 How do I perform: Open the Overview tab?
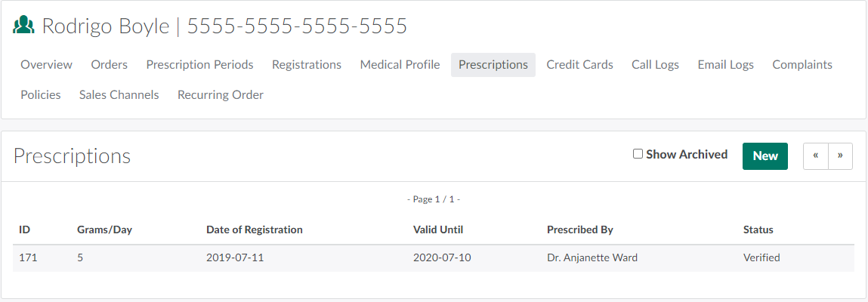coord(47,65)
